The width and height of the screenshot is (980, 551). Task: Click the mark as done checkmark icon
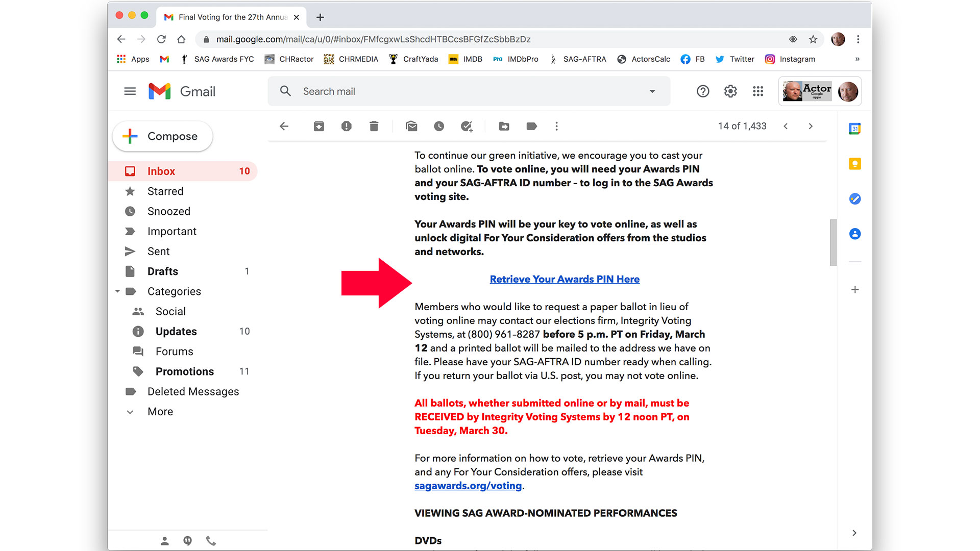coord(467,127)
